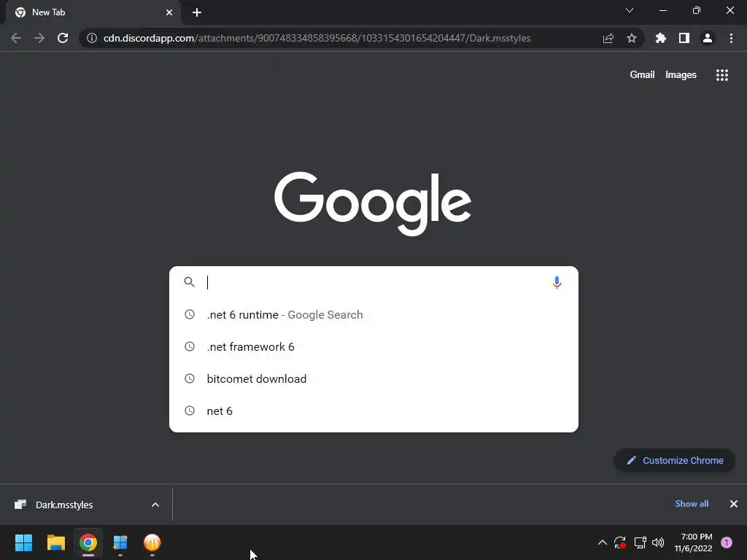
Task: Open the Windows-logo app next to Chrome on taskbar
Action: coord(120,542)
